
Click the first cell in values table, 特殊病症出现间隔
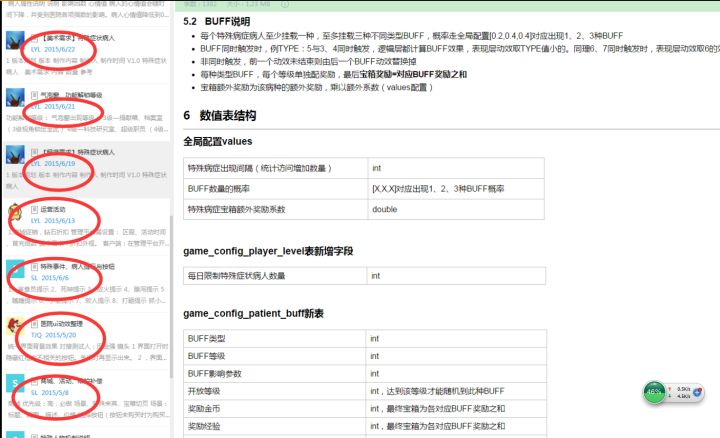(x=276, y=168)
